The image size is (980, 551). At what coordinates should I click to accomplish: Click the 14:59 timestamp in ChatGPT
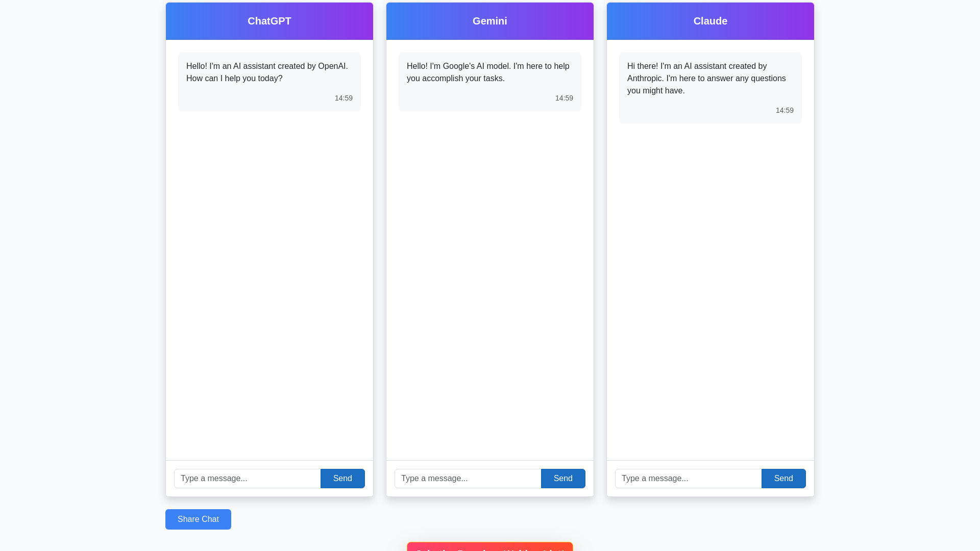click(344, 97)
